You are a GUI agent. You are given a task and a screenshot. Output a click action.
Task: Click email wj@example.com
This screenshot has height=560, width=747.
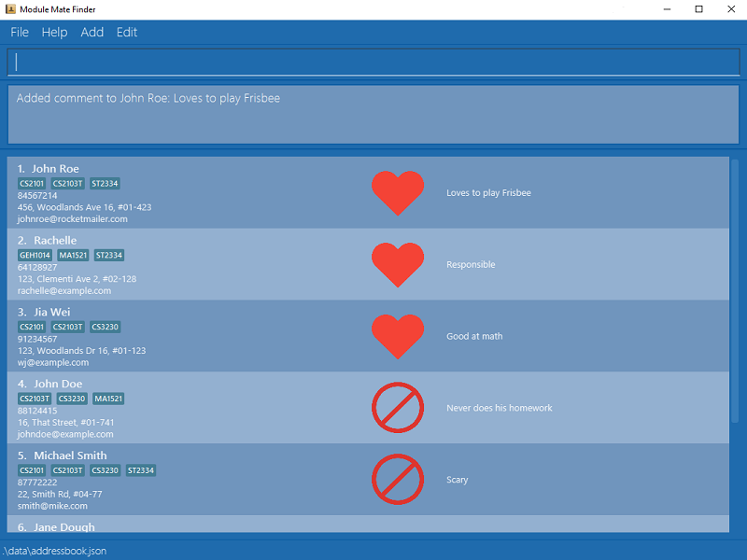(53, 362)
